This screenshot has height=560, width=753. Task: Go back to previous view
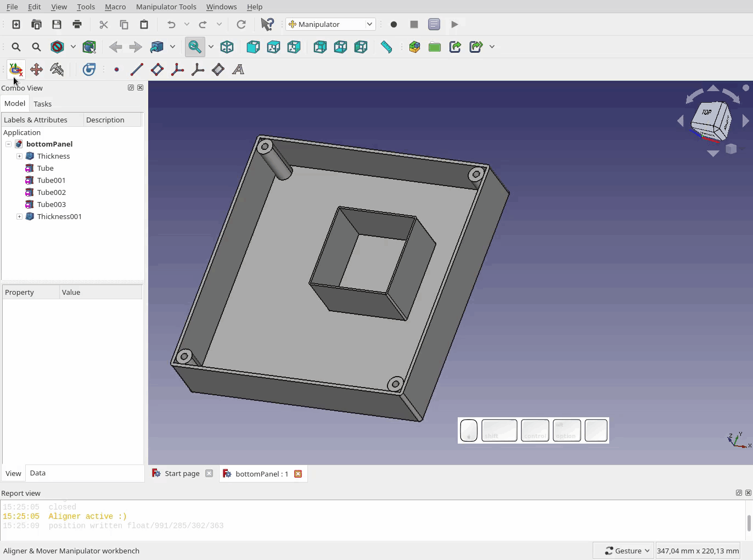coord(115,47)
